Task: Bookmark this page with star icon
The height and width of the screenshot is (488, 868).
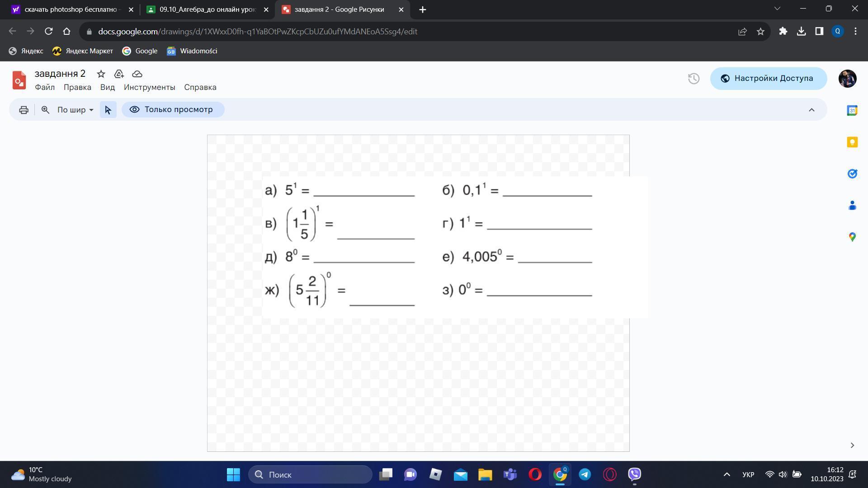Action: (x=760, y=32)
